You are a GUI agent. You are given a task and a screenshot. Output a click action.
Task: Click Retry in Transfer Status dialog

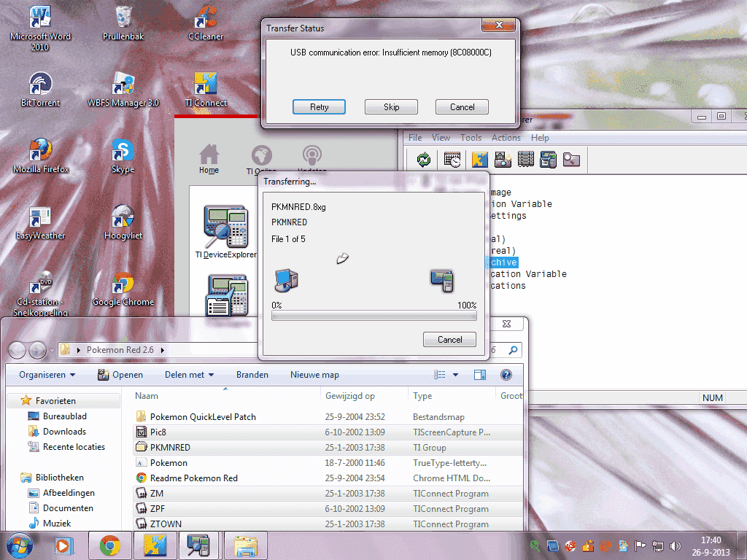[x=319, y=107]
